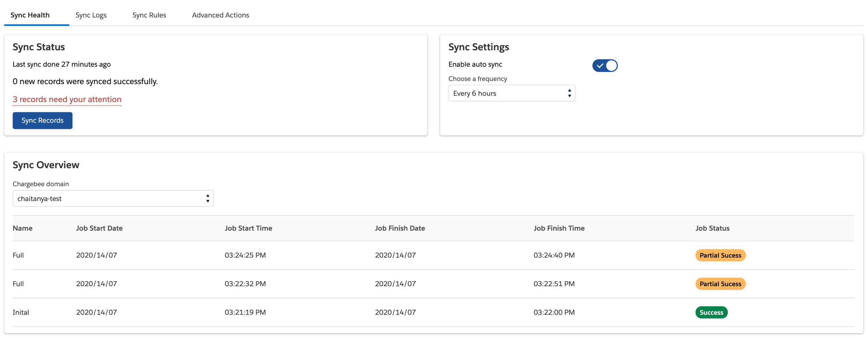Expand the 'Every 6 hours' frequency dropdown
This screenshot has width=868, height=338.
click(511, 93)
